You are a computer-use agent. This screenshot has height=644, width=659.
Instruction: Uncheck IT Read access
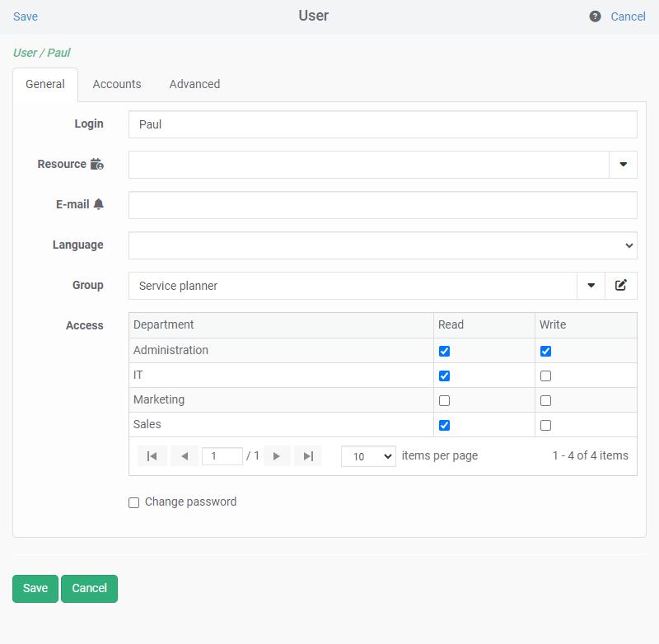[444, 376]
